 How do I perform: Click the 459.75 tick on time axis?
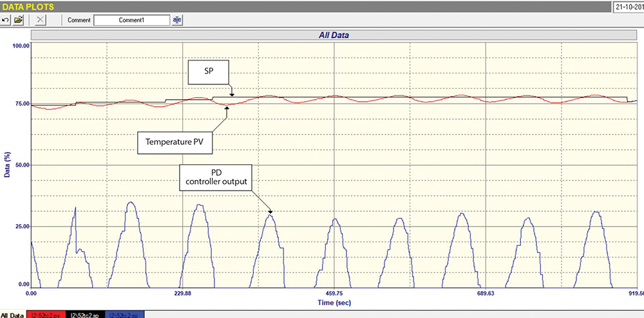[334, 292]
